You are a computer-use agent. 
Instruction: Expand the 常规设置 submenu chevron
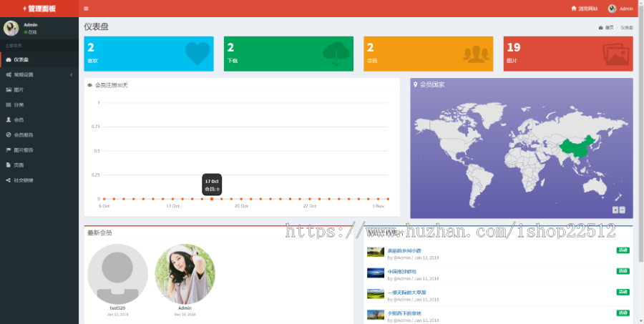point(71,74)
